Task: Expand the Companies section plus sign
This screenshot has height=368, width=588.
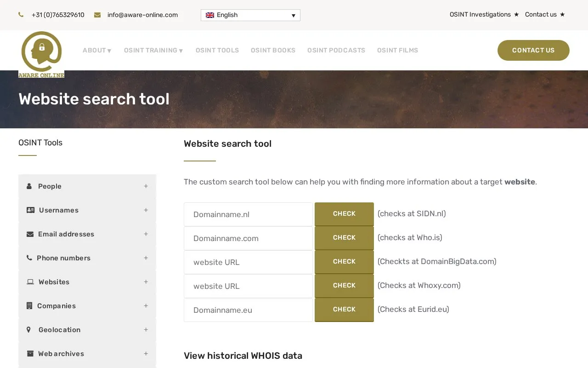Action: click(146, 306)
